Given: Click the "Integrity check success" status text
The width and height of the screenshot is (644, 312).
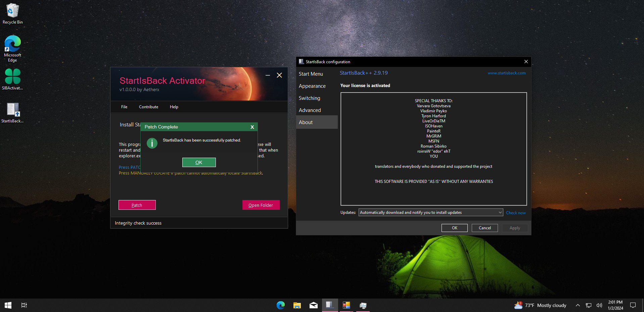Looking at the screenshot, I should coord(138,223).
